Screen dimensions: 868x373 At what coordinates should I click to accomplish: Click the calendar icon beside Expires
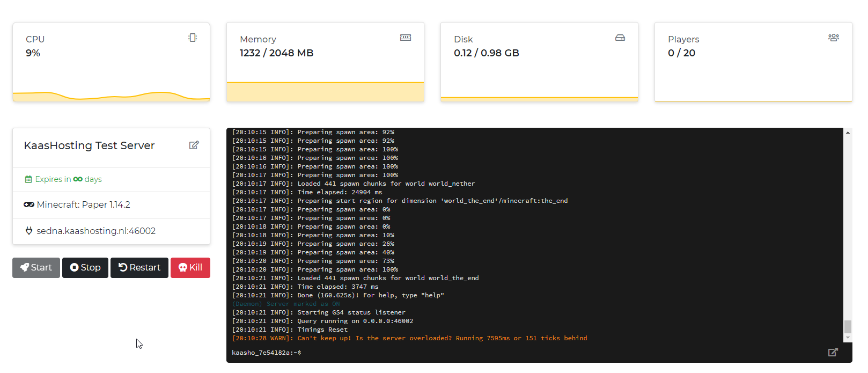(28, 179)
